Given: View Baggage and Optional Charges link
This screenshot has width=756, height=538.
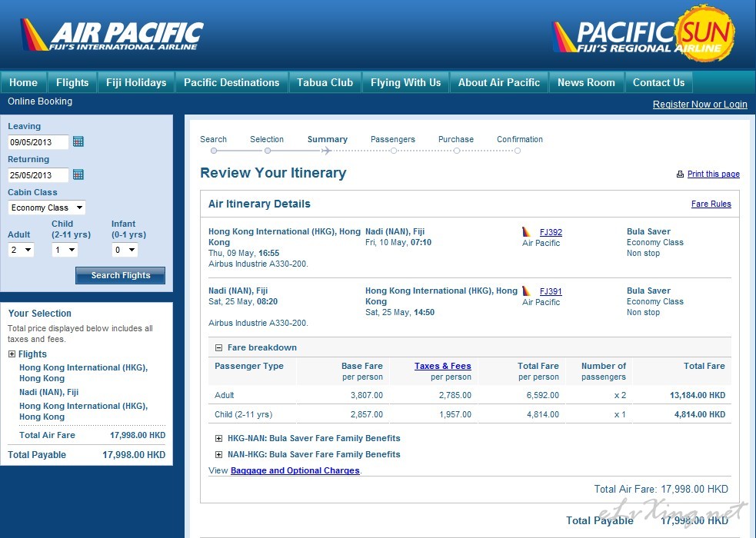Looking at the screenshot, I should click(295, 470).
